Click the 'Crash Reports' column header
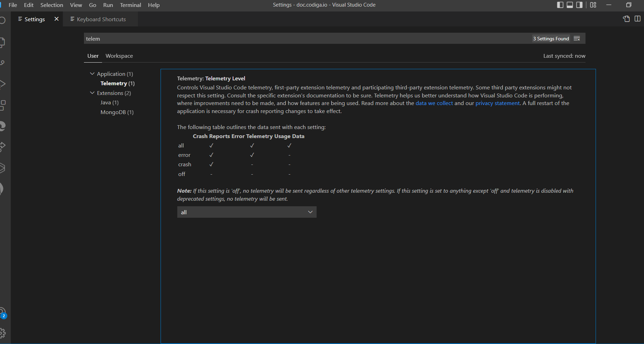This screenshot has width=644, height=344. (211, 136)
